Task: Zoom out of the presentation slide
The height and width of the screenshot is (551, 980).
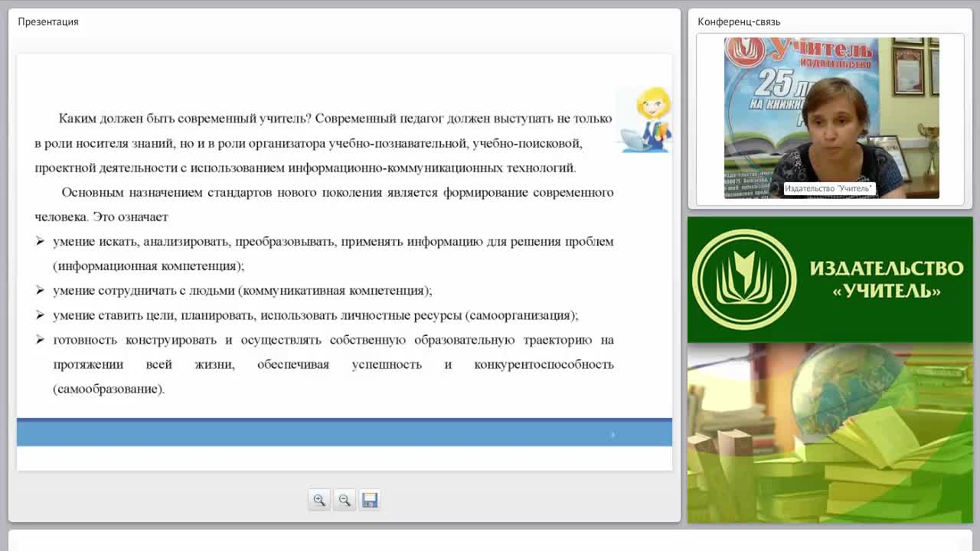Action: [345, 500]
